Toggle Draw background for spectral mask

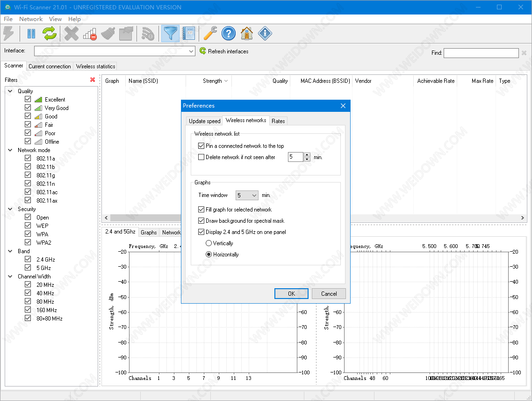[201, 221]
